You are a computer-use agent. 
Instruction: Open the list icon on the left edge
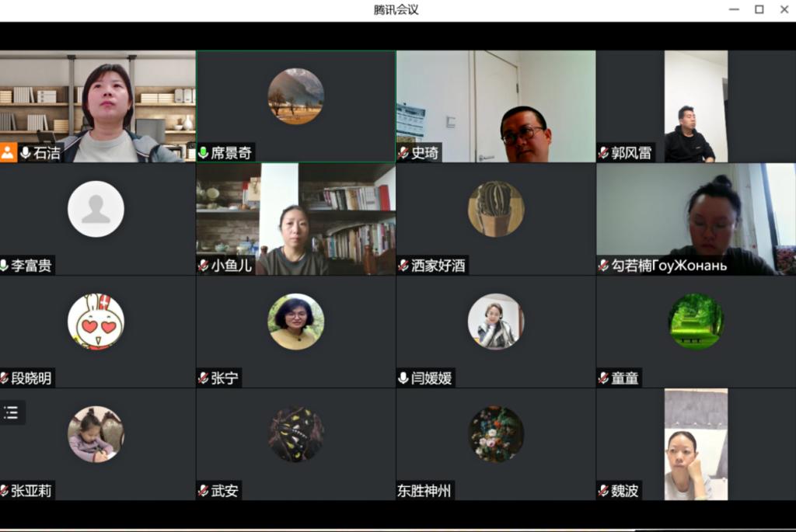click(12, 412)
